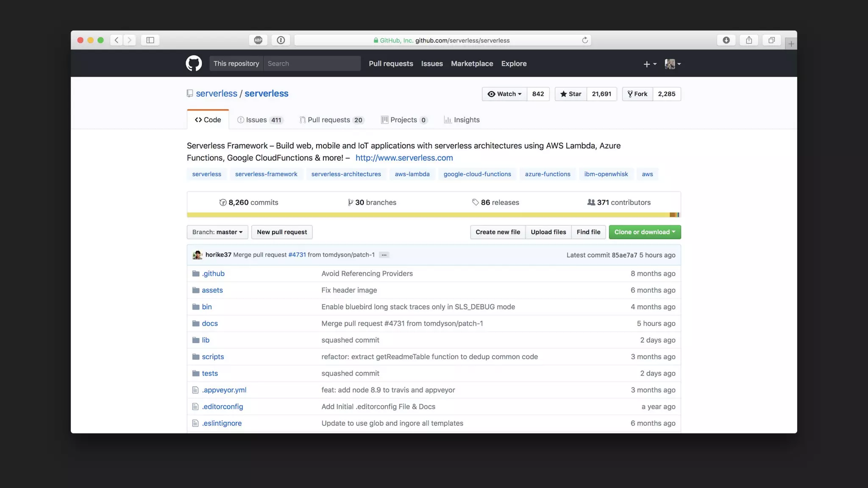Click the Safari sidebar toggle icon
Viewport: 868px width, 488px height.
(x=150, y=40)
